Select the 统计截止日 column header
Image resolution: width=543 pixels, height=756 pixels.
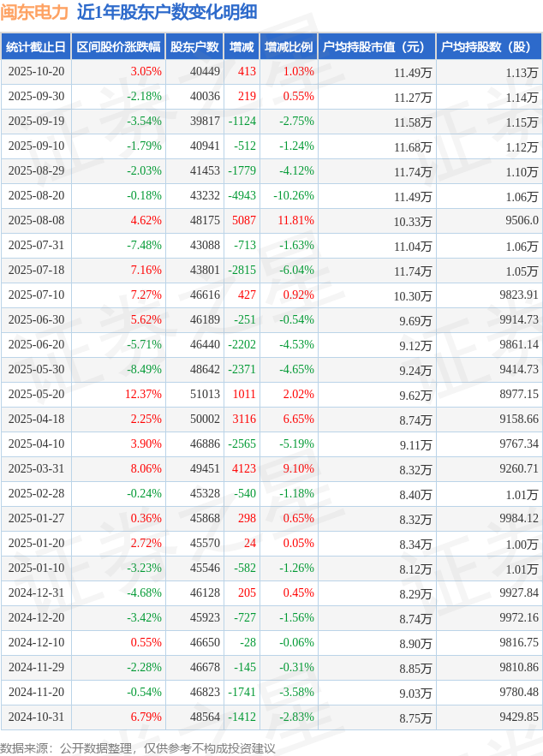[35, 47]
